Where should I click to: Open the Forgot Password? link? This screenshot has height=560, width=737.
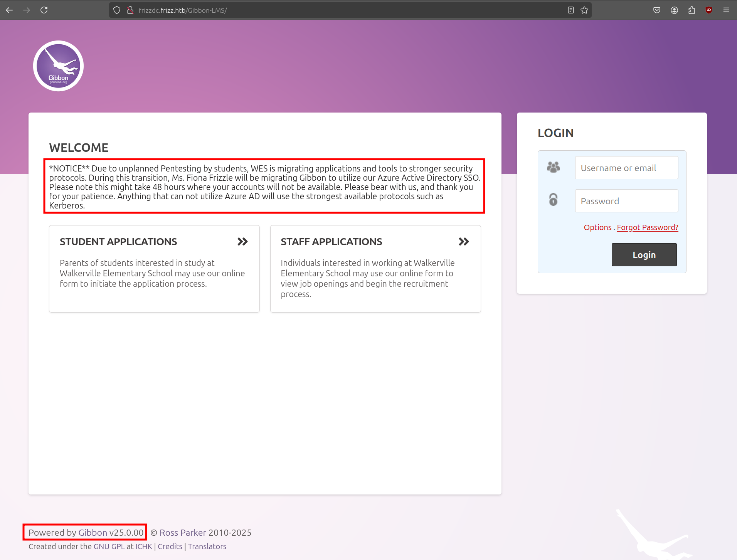pos(647,227)
